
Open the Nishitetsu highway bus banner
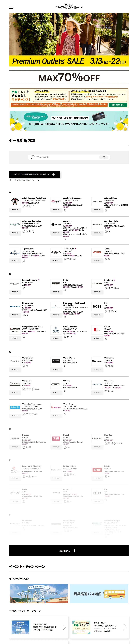coord(99,594)
